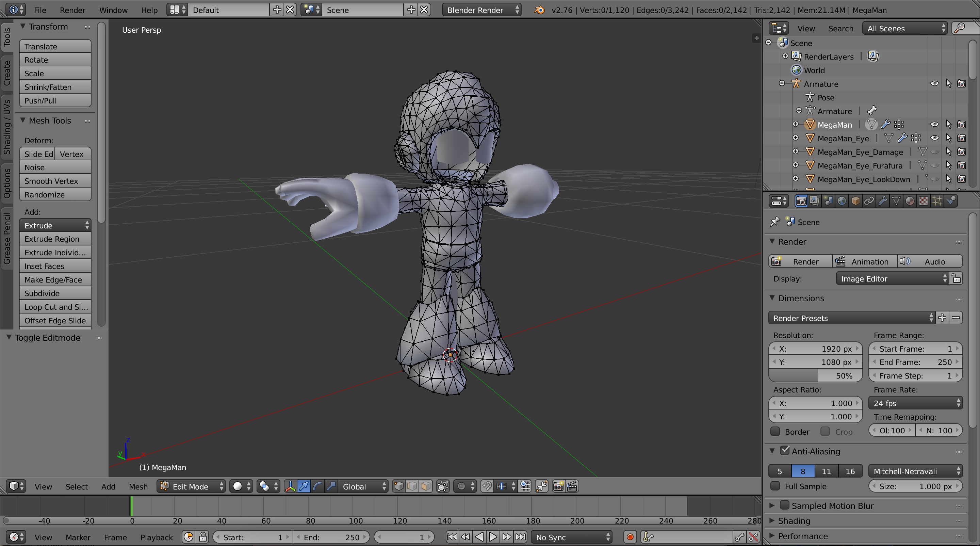
Task: Choose the scale manipulator icon
Action: tap(331, 486)
